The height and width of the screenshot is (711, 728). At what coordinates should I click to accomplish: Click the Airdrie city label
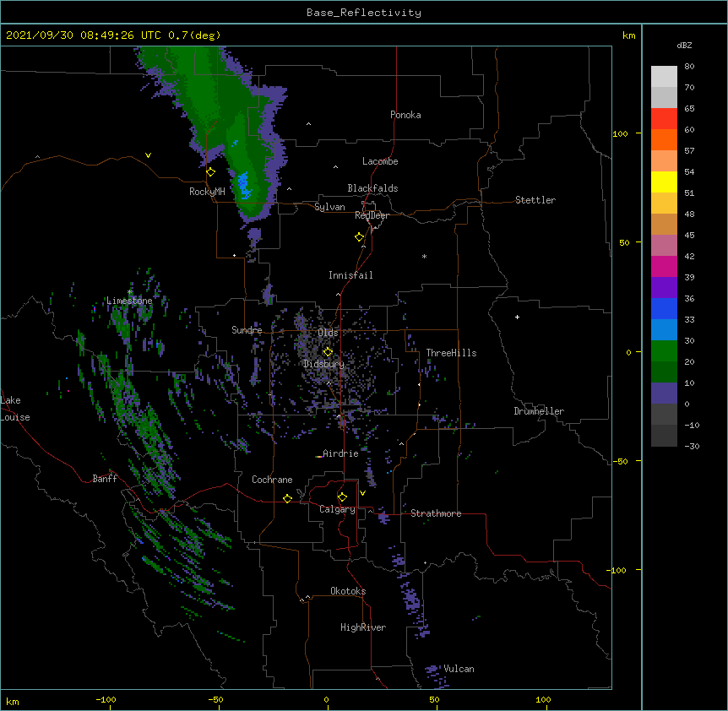pyautogui.click(x=340, y=453)
